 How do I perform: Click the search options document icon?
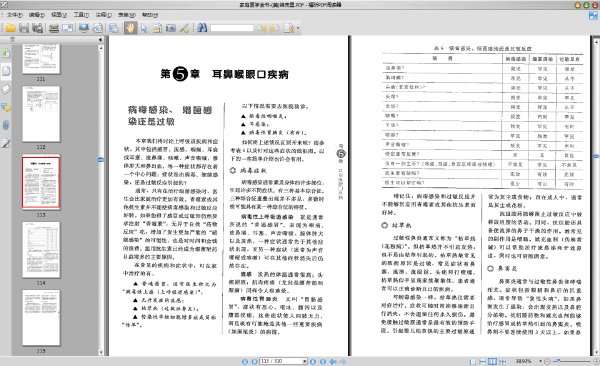(289, 28)
